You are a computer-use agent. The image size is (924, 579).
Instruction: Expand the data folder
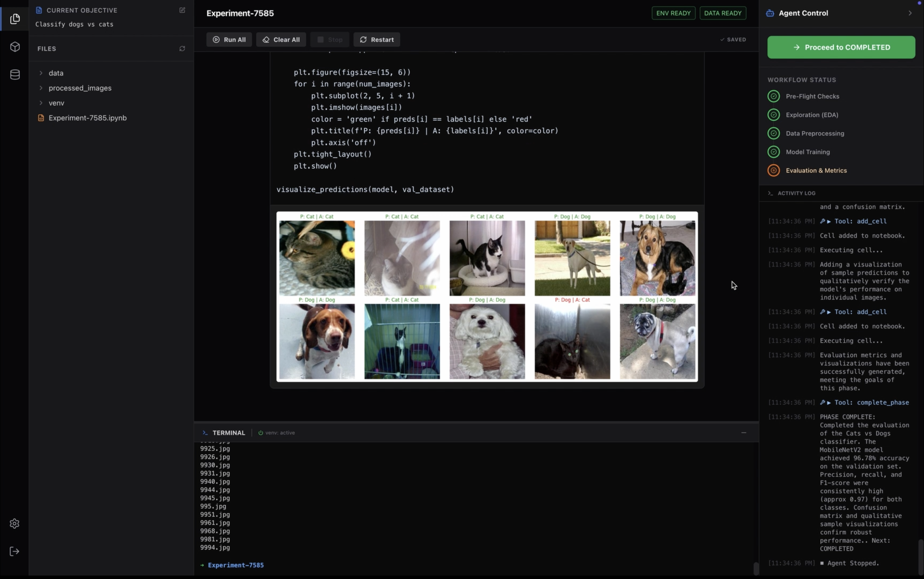click(x=56, y=73)
